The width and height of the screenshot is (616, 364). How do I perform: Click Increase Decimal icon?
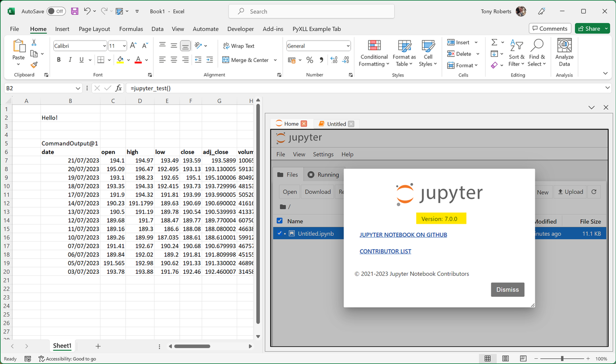(x=334, y=60)
